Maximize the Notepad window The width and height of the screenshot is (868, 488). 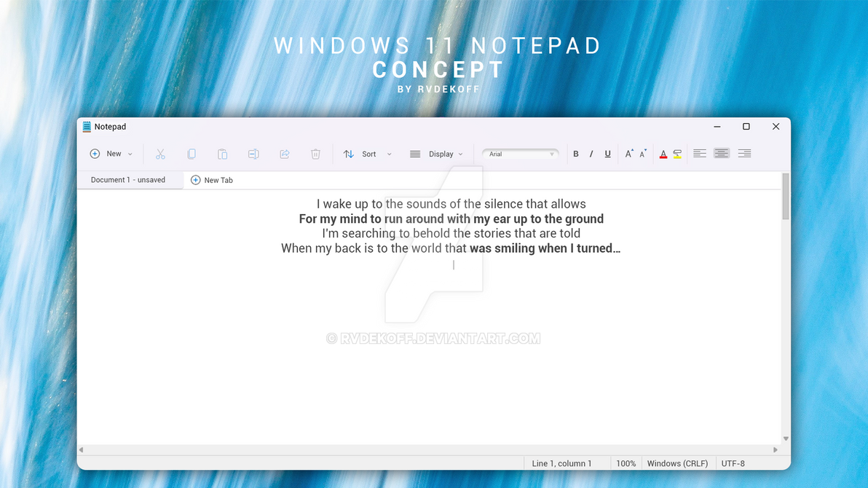tap(746, 127)
